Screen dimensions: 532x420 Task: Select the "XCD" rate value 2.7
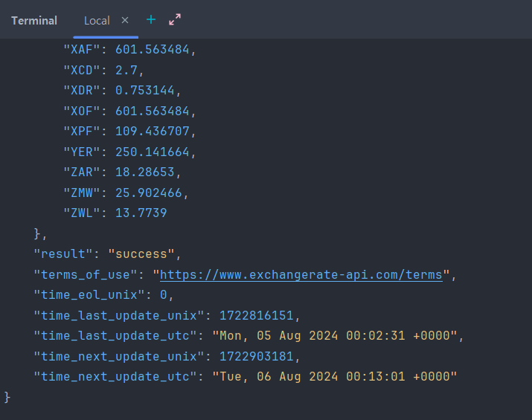click(126, 70)
